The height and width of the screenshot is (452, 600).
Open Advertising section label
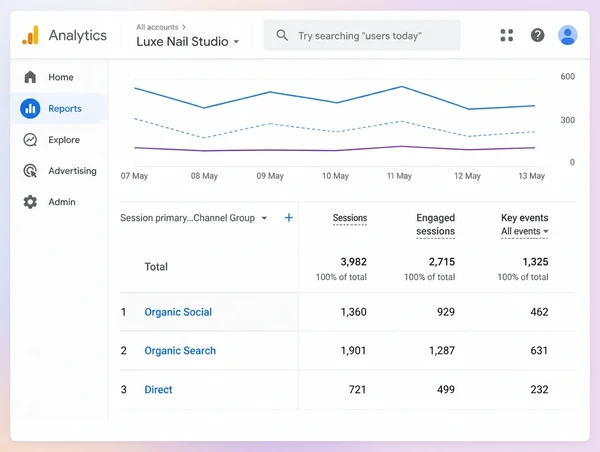72,171
